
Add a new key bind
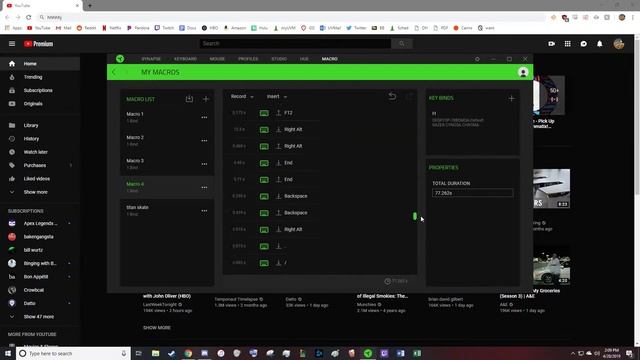point(511,98)
